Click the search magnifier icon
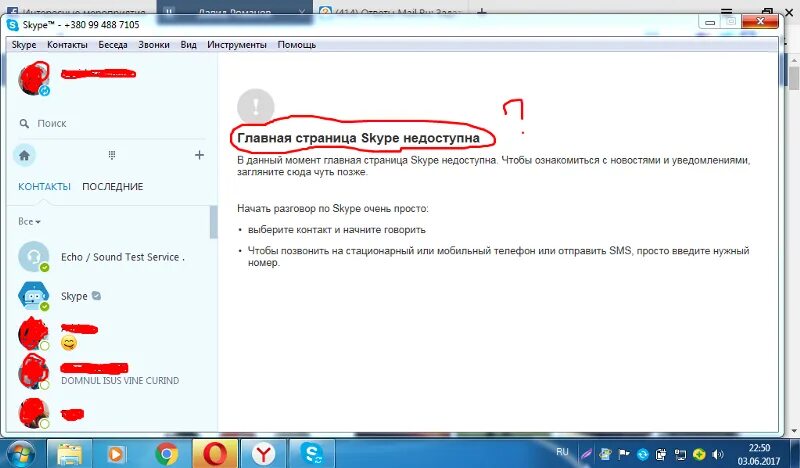 pyautogui.click(x=24, y=124)
